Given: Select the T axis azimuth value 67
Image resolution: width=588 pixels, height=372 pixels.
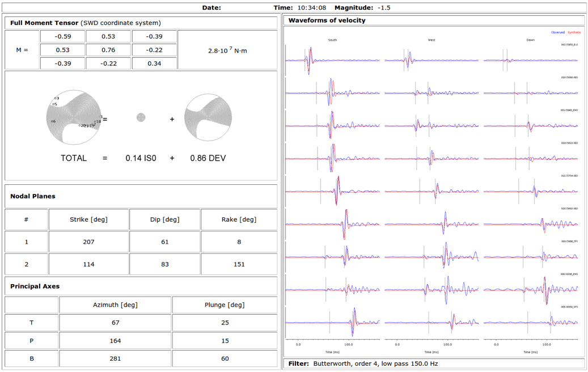Looking at the screenshot, I should click(x=115, y=323).
